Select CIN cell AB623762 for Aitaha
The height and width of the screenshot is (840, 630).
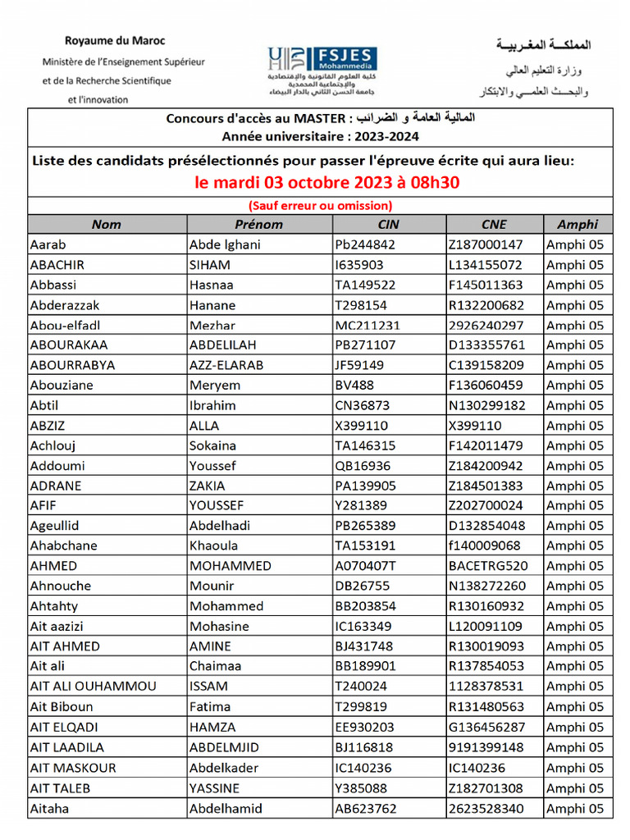point(389,808)
